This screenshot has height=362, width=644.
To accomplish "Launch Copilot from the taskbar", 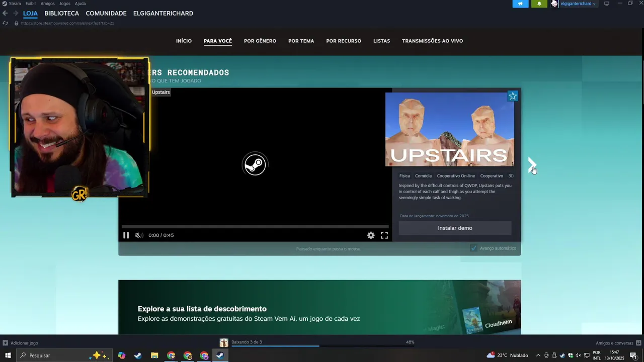I will [x=121, y=355].
